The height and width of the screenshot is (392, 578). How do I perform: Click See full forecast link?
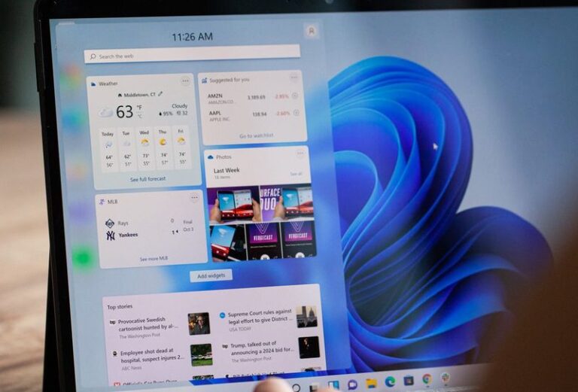coord(148,179)
